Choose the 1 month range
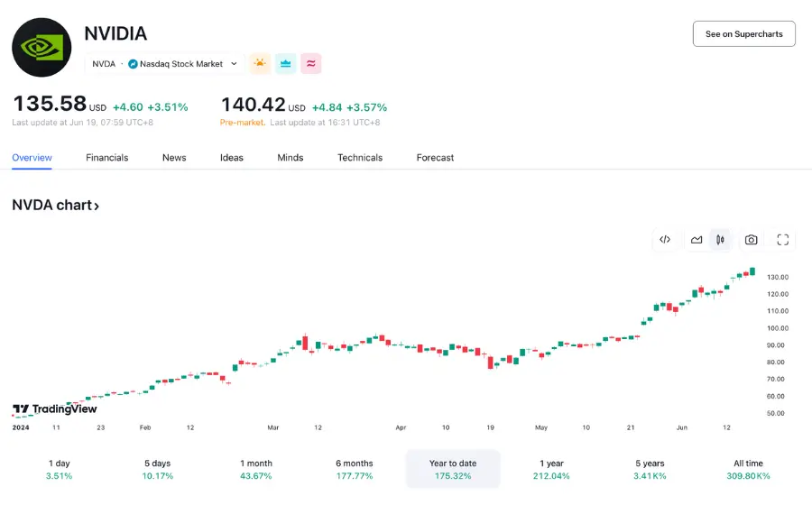Viewport: 812px width, 505px height. click(256, 469)
